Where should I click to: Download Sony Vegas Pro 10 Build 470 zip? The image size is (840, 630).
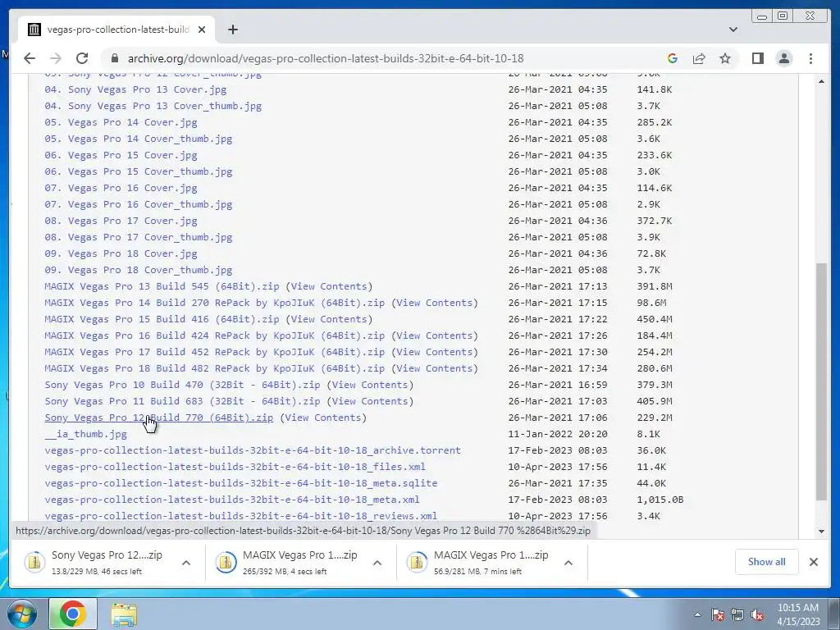[182, 386]
